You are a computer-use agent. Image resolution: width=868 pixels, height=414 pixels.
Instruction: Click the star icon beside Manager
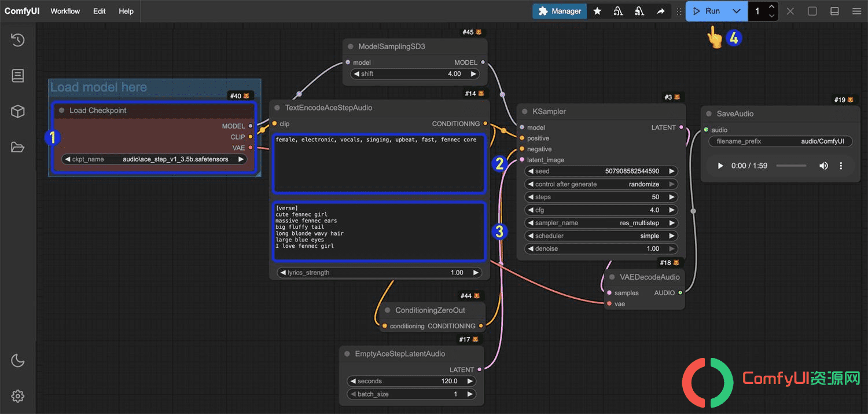tap(597, 11)
